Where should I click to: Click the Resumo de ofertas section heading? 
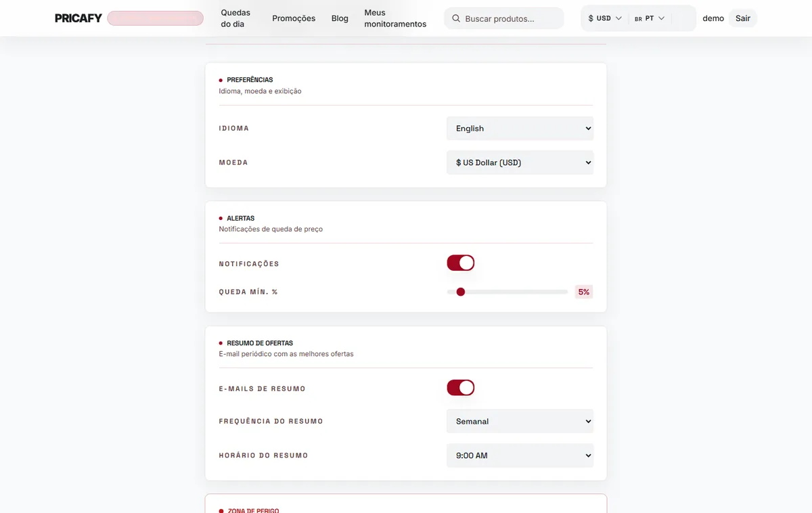pos(260,343)
